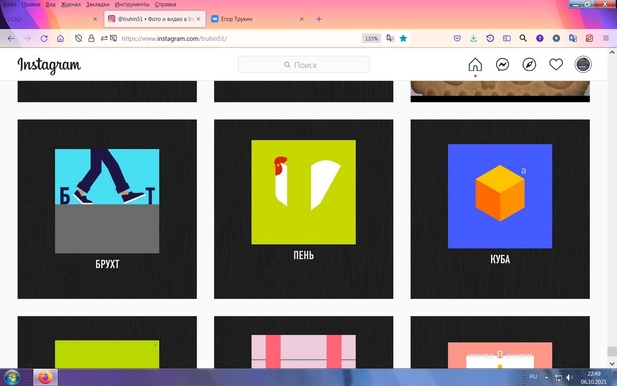Open the activity heart icon
This screenshot has height=386, width=617.
click(x=556, y=64)
